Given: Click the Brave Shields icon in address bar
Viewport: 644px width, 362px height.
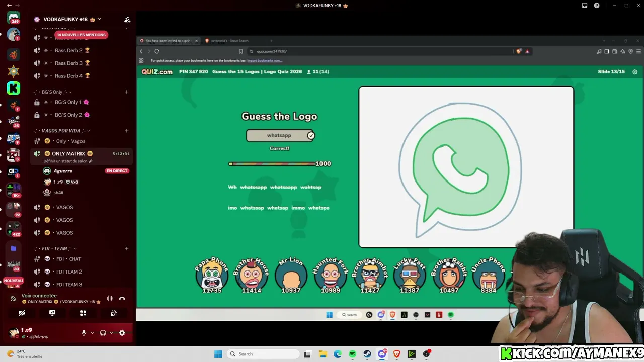Looking at the screenshot, I should (x=519, y=51).
